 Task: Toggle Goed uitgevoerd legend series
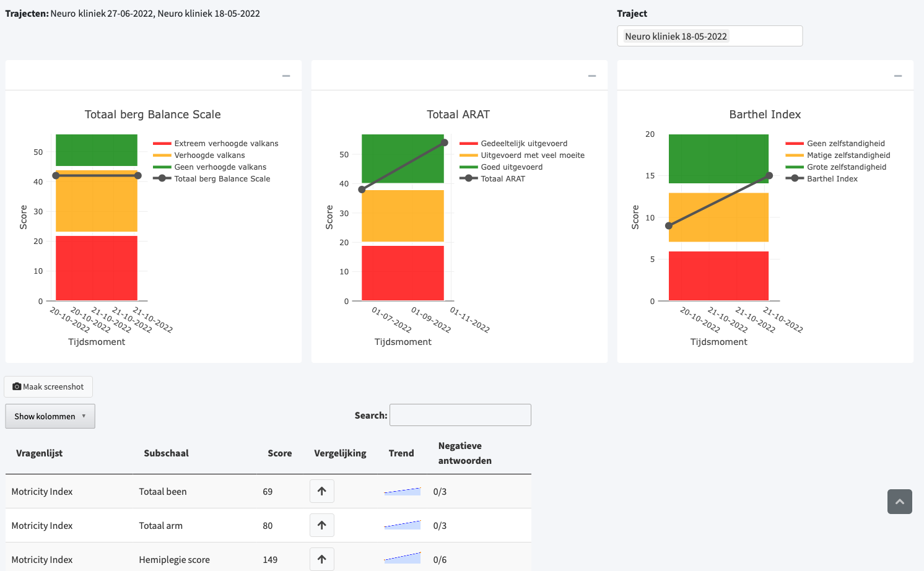pos(501,167)
